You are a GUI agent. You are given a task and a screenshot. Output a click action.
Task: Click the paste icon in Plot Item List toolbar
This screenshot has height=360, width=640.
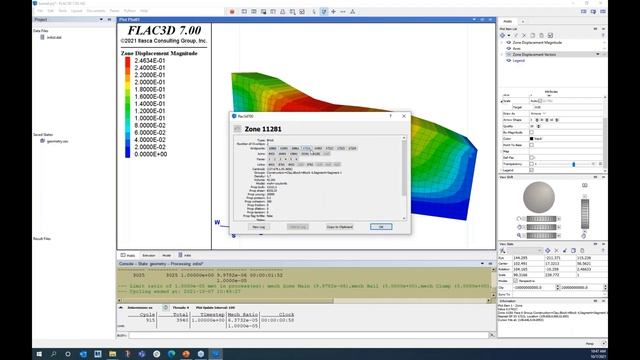coord(541,36)
